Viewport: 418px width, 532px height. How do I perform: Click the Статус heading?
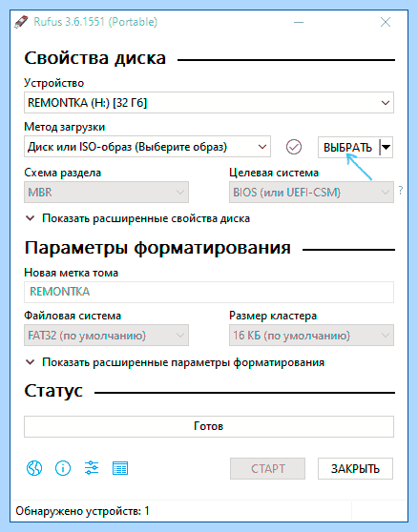tap(53, 391)
